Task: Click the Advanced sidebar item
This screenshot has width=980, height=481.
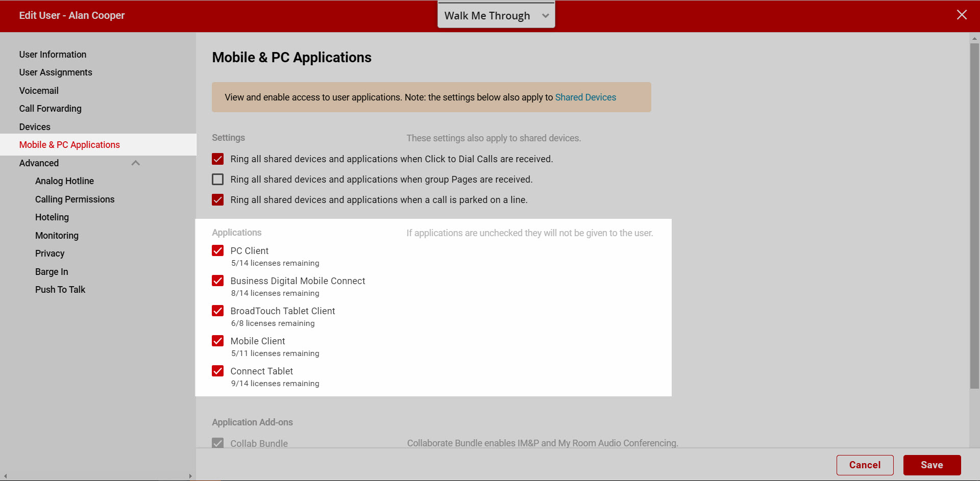Action: [x=39, y=163]
